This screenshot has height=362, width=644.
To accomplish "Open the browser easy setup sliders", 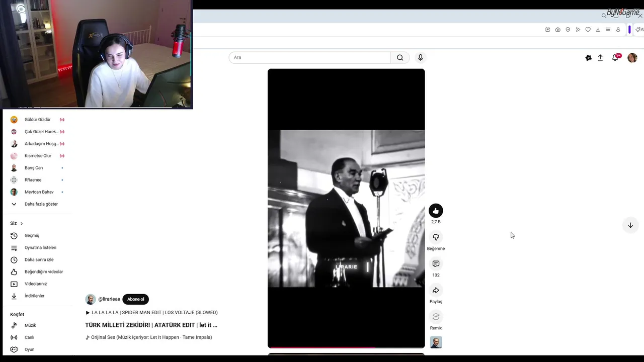I will [x=608, y=30].
